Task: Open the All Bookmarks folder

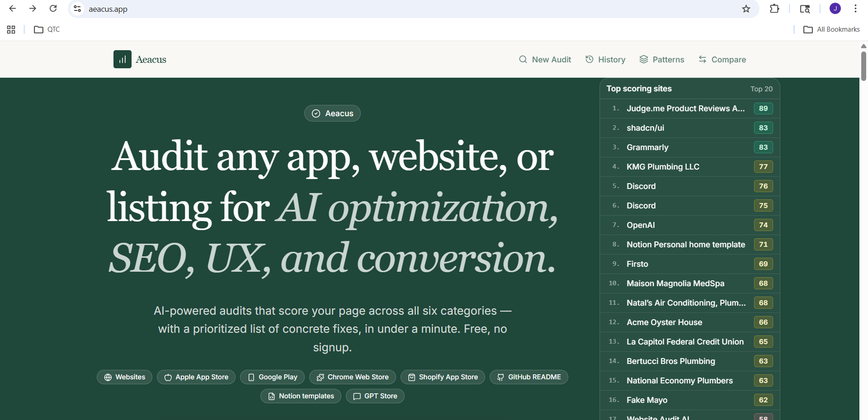Action: (x=831, y=29)
